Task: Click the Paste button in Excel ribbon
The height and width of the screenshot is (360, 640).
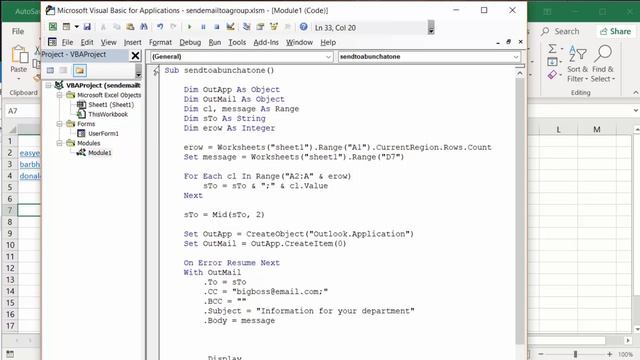Action: coord(18,62)
